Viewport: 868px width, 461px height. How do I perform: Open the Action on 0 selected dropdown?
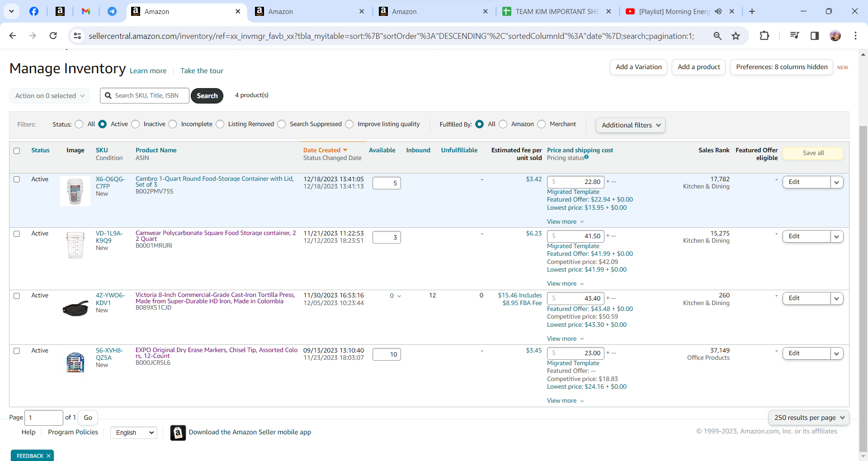49,95
